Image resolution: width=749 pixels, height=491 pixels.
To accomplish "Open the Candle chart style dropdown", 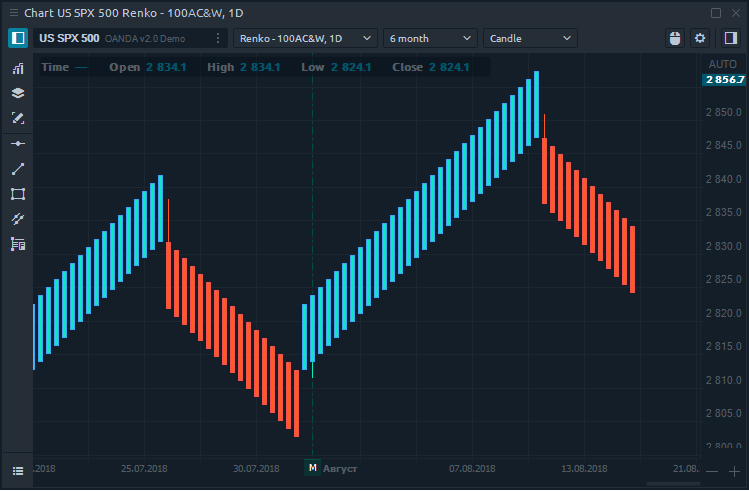I will click(530, 38).
